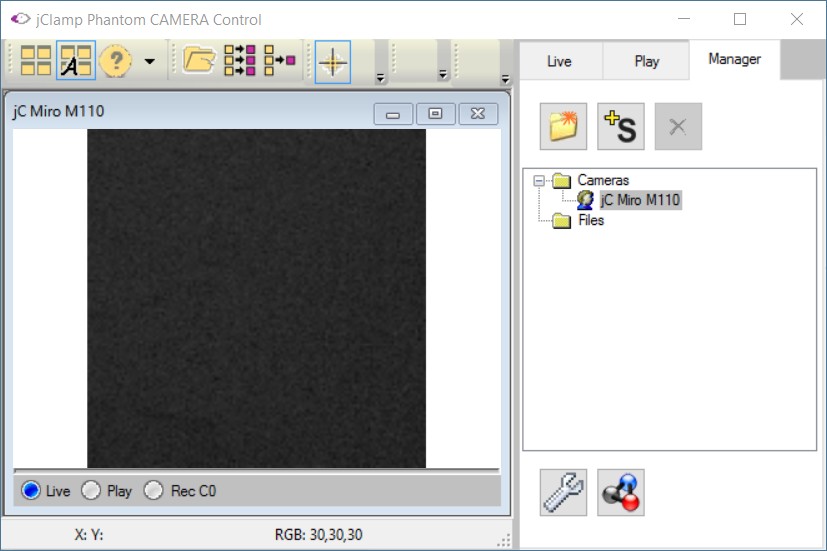Image resolution: width=827 pixels, height=551 pixels.
Task: Select the Live radio button
Action: click(31, 490)
